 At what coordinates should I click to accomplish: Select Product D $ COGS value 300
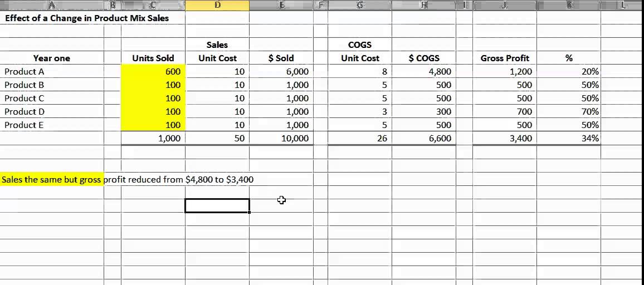424,111
